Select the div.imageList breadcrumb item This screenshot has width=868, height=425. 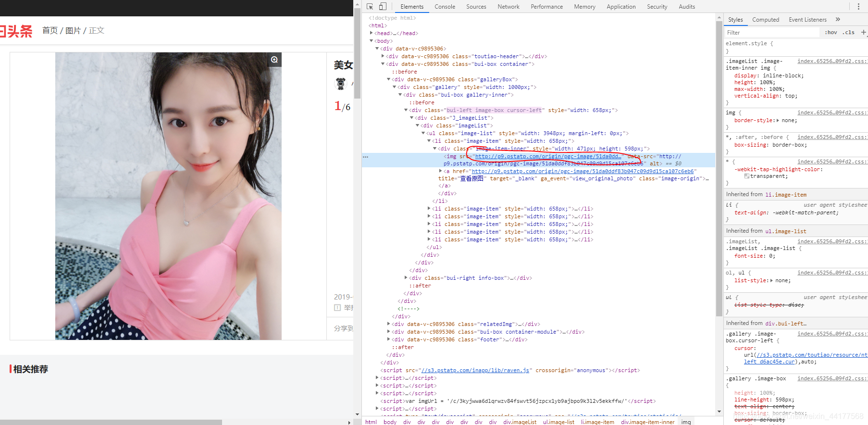pos(520,422)
